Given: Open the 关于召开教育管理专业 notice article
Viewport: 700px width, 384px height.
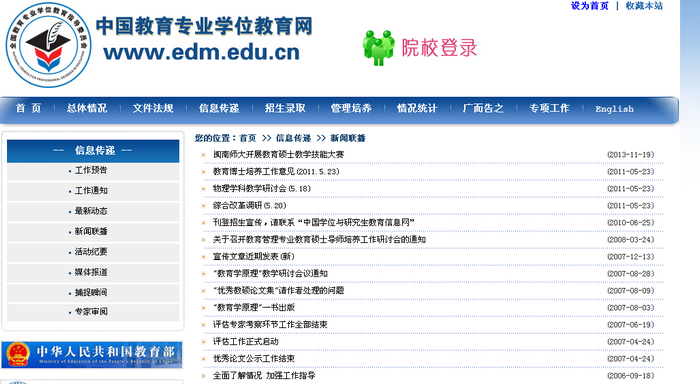Looking at the screenshot, I should coord(319,239).
